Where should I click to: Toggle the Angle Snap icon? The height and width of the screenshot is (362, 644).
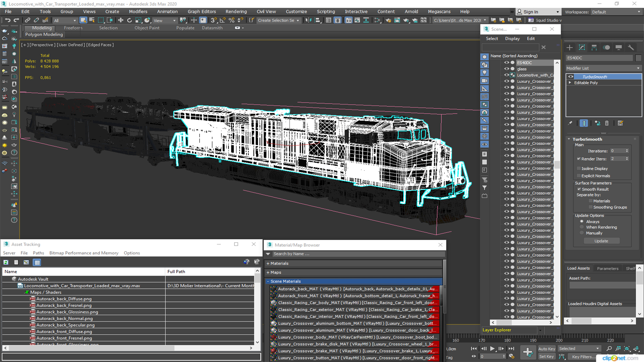click(x=222, y=20)
